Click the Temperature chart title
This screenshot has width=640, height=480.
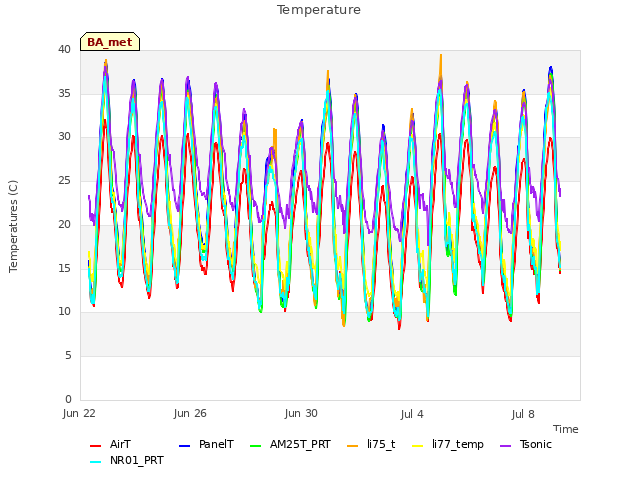click(x=319, y=10)
